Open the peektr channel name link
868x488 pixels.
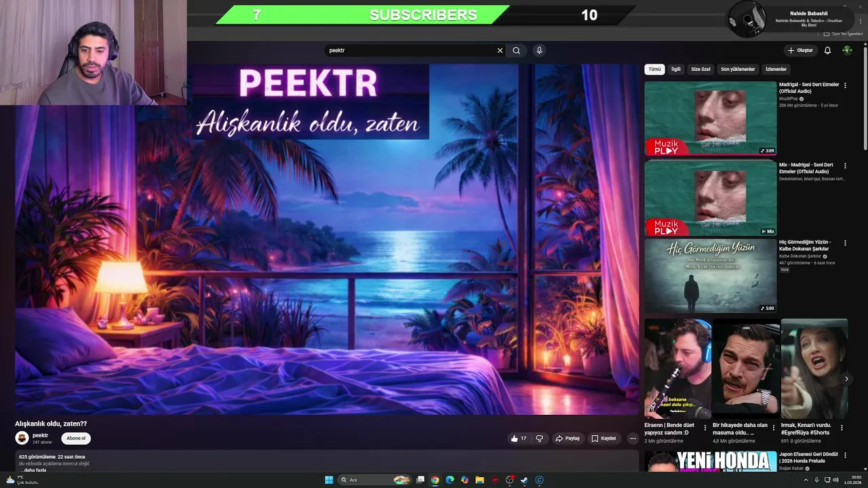(x=41, y=435)
